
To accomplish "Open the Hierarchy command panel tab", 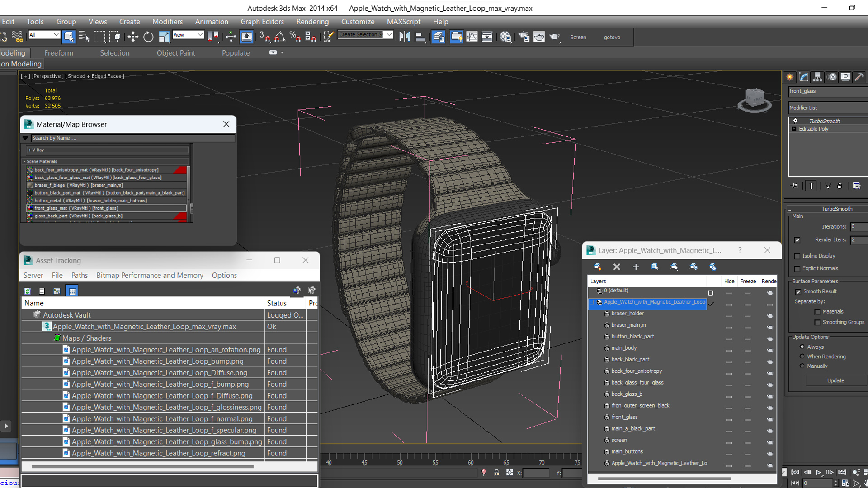I will tap(817, 77).
